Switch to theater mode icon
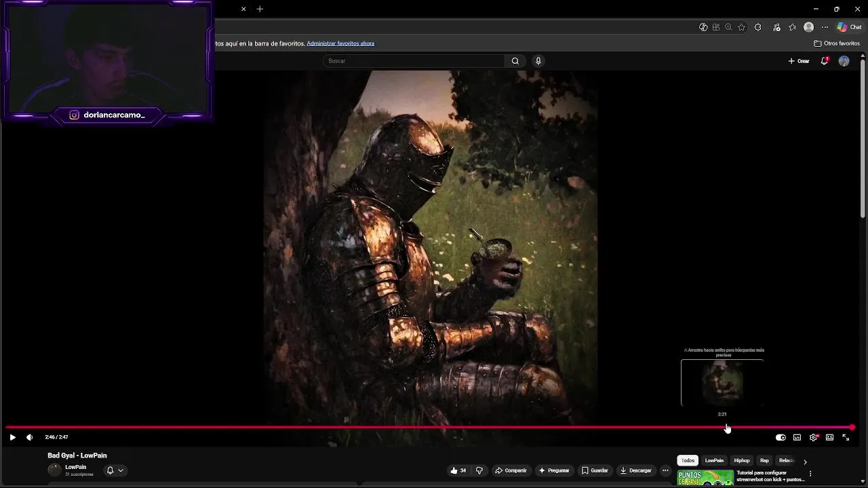The height and width of the screenshot is (488, 868). 829,438
